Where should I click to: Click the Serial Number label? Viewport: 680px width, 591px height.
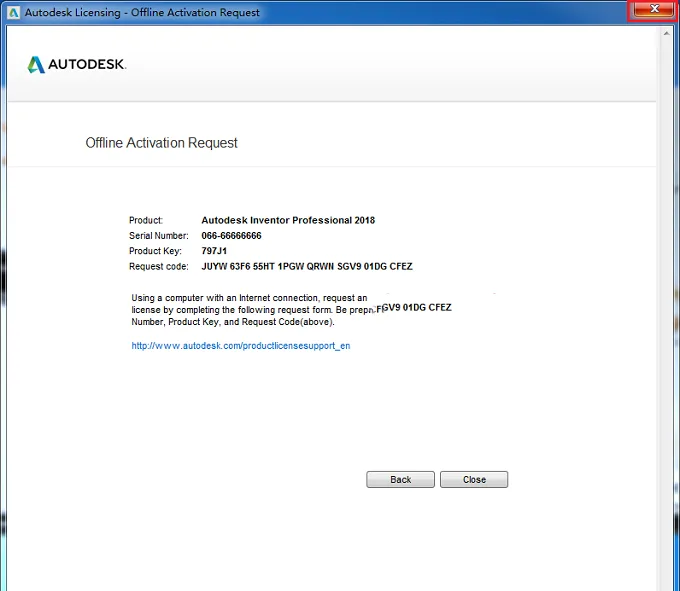click(159, 235)
